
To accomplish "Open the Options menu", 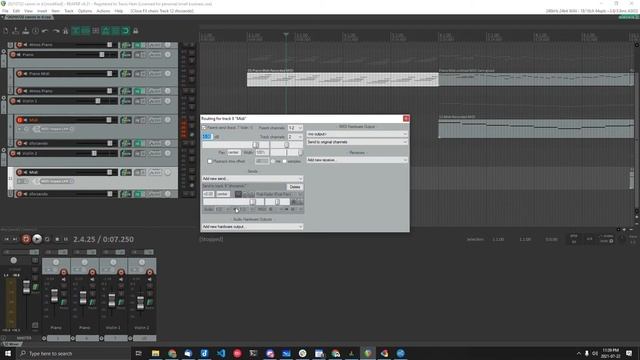I will point(85,11).
